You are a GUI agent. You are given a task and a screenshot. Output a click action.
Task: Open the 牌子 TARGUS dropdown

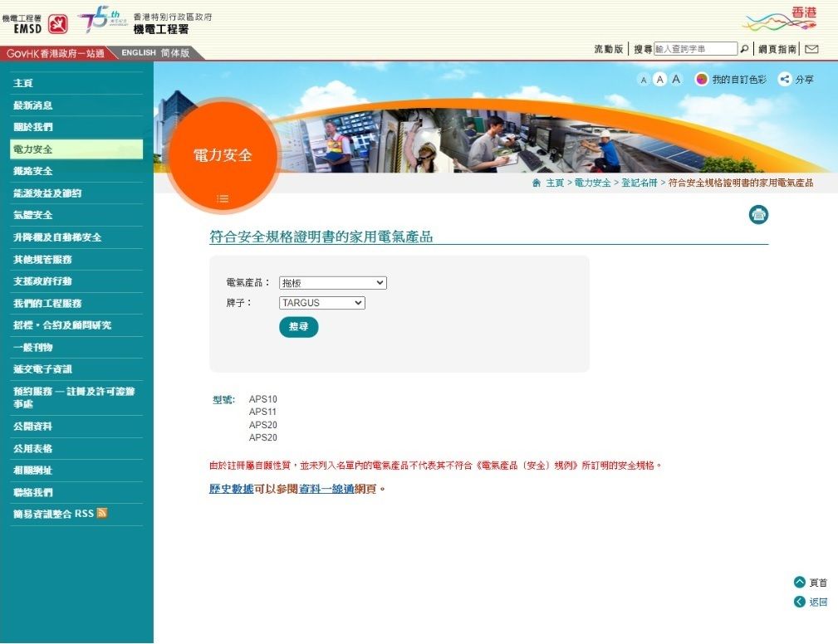pyautogui.click(x=321, y=304)
